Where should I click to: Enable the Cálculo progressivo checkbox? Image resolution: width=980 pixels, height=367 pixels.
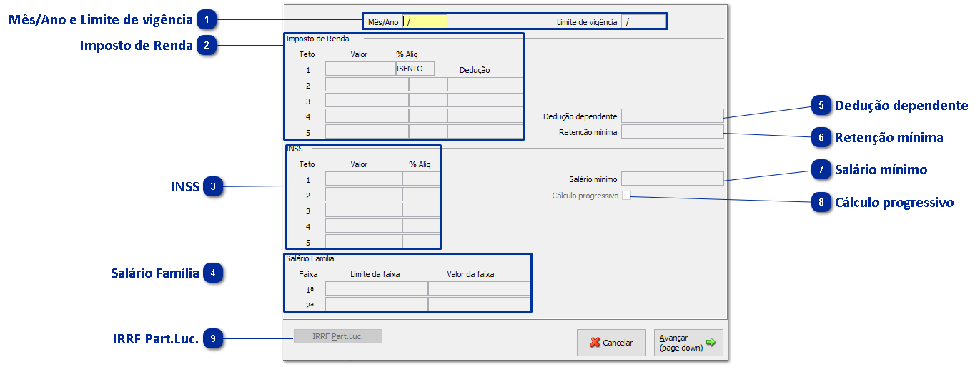tap(626, 196)
